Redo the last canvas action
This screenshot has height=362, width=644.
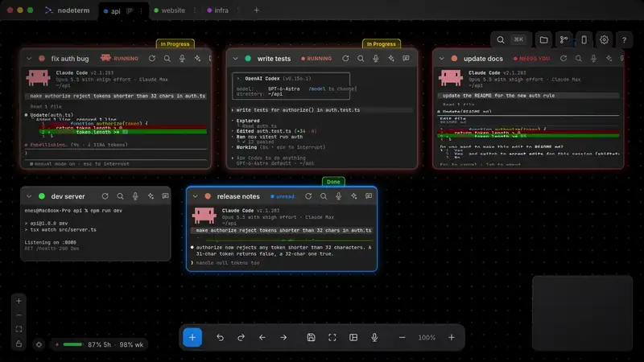(241, 337)
